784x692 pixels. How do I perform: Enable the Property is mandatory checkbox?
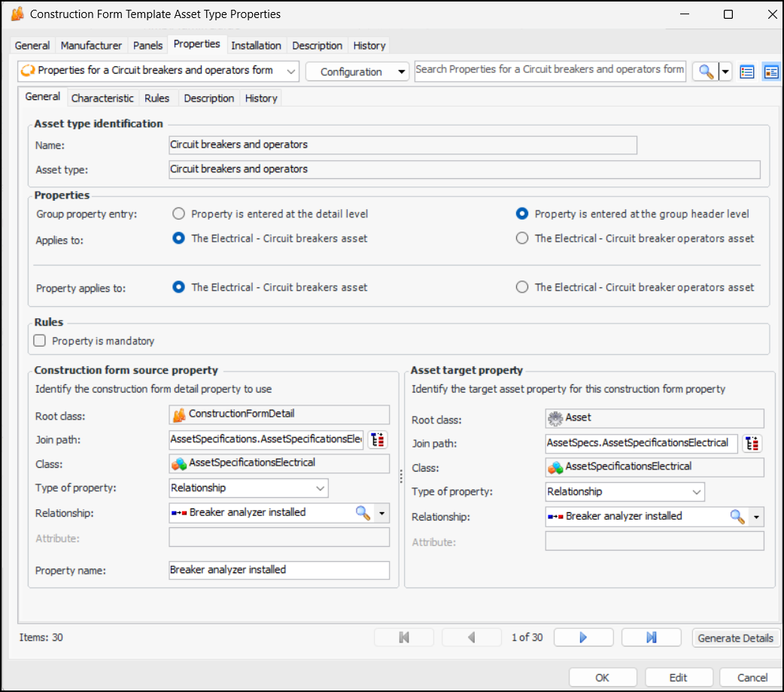(41, 341)
